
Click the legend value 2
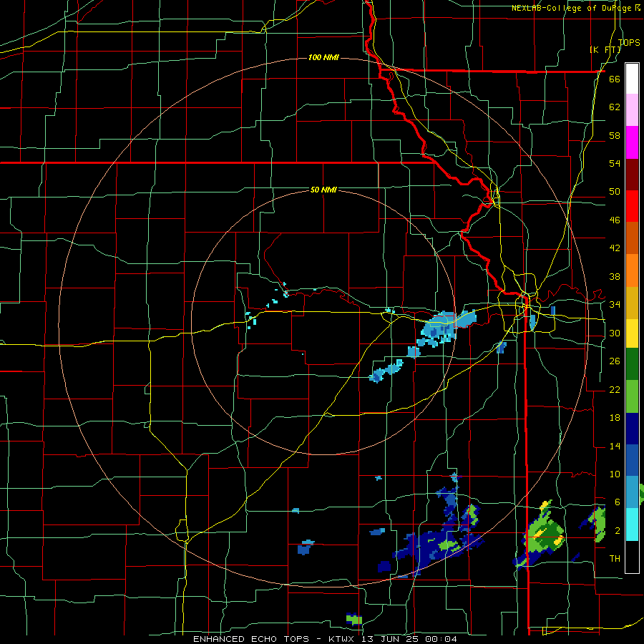(x=617, y=531)
